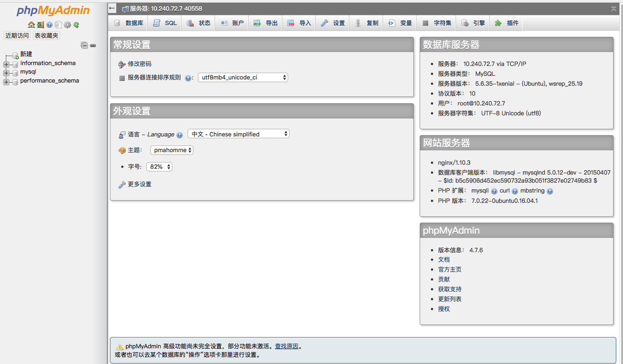Image resolution: width=623 pixels, height=364 pixels.
Task: Click the 修改密码 link
Action: [x=140, y=64]
